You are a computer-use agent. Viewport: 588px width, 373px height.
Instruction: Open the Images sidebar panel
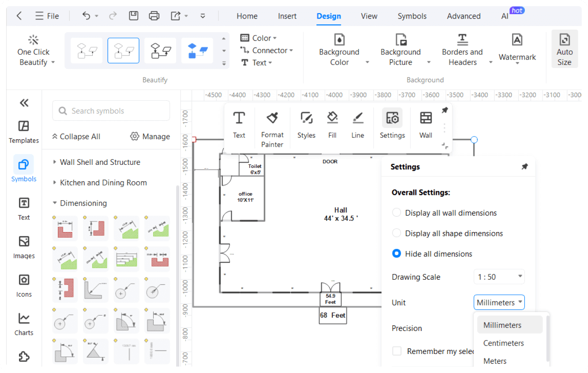[x=24, y=247]
